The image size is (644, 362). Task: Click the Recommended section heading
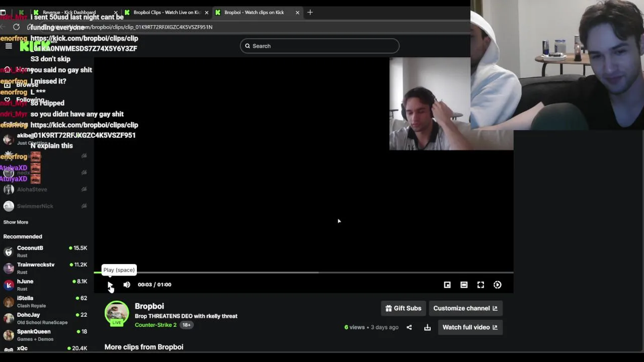(x=23, y=236)
